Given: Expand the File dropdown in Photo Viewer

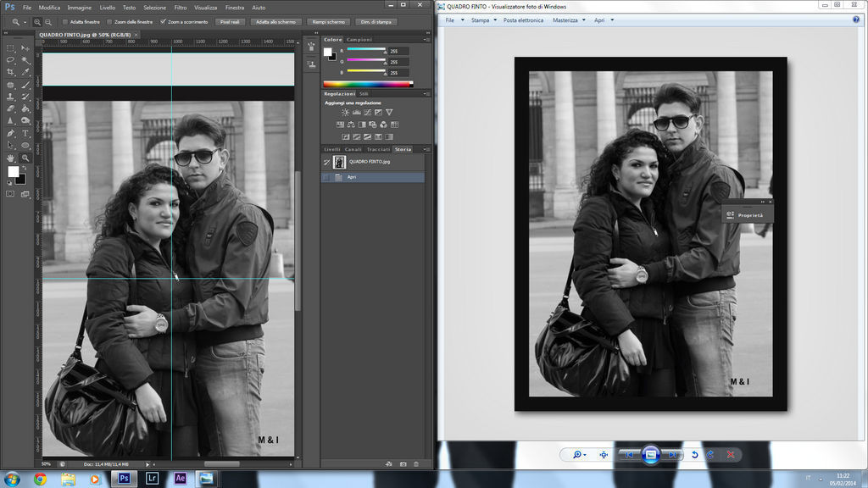Looking at the screenshot, I should click(462, 20).
